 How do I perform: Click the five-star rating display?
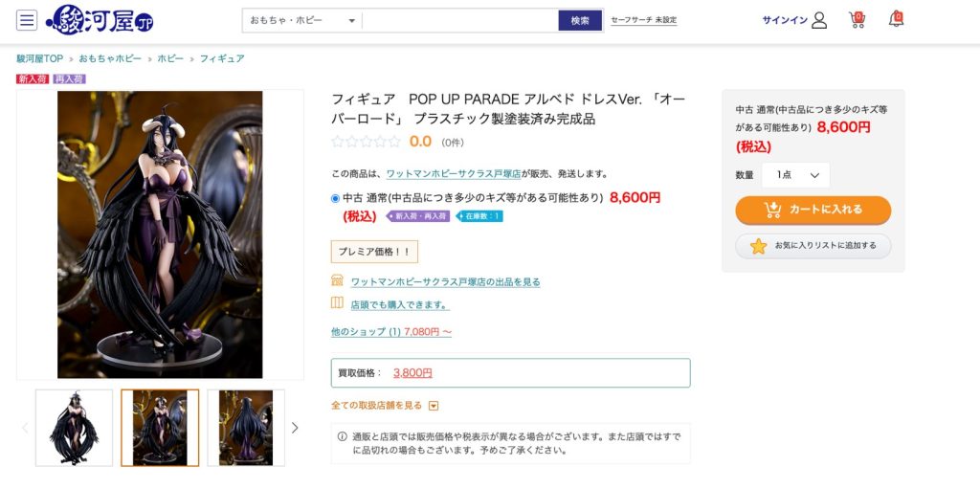[366, 142]
